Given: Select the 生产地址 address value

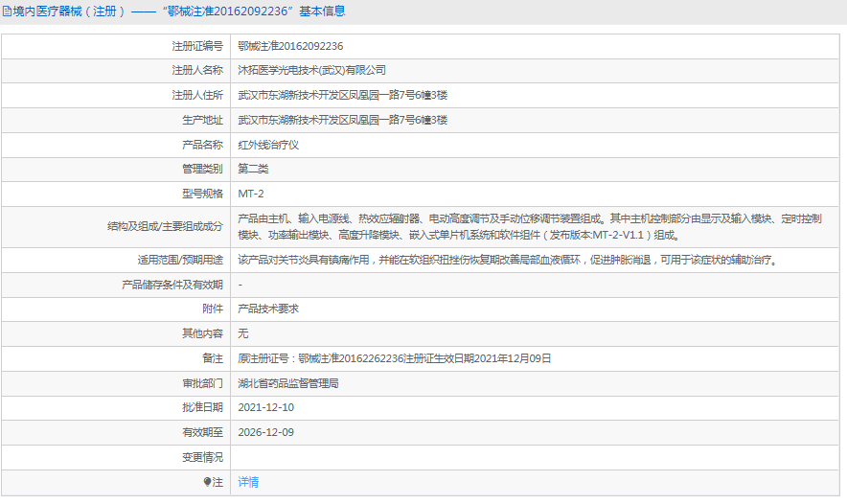Looking at the screenshot, I should (342, 120).
